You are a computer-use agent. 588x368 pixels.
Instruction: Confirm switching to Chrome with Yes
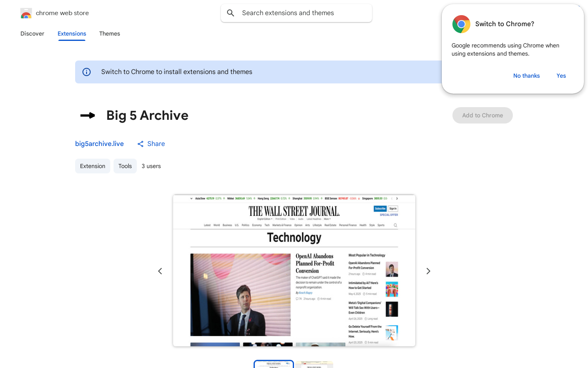coord(561,76)
